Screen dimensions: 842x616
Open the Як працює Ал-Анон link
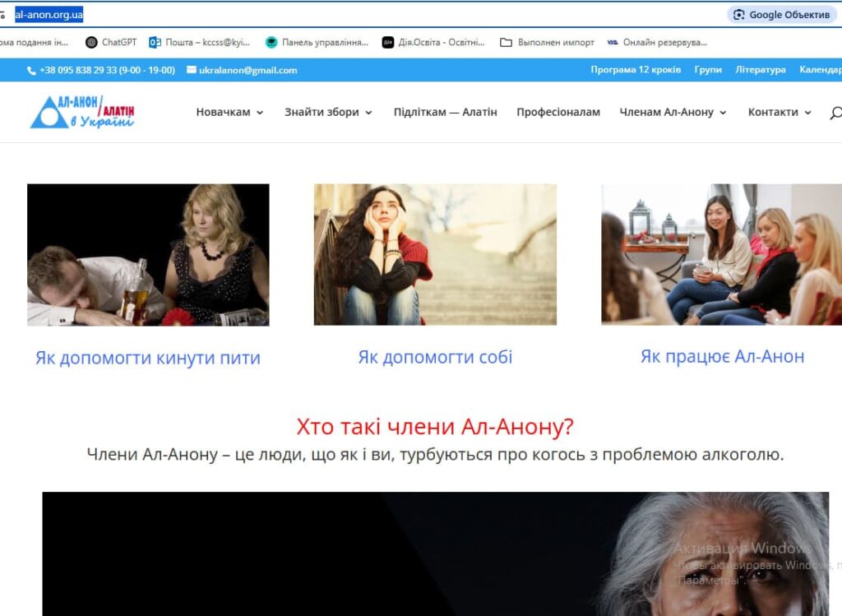(722, 357)
